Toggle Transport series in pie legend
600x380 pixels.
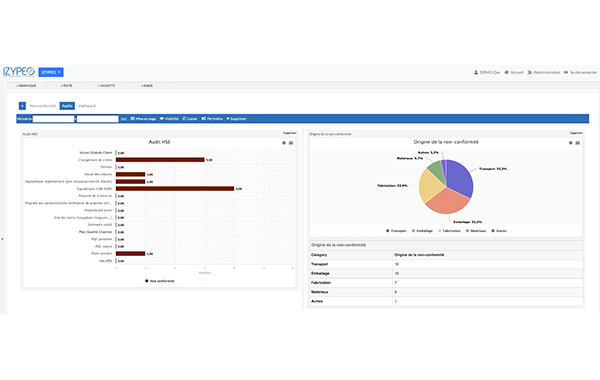pyautogui.click(x=396, y=231)
